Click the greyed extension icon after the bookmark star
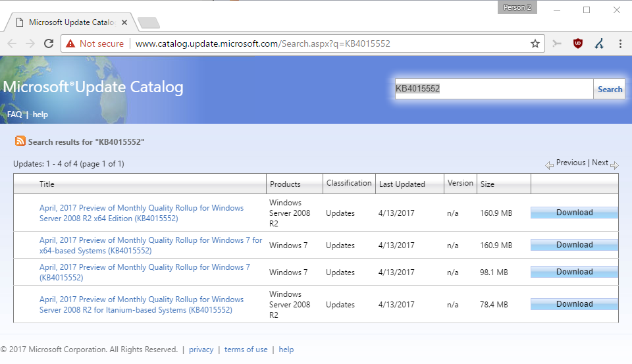 (x=557, y=43)
